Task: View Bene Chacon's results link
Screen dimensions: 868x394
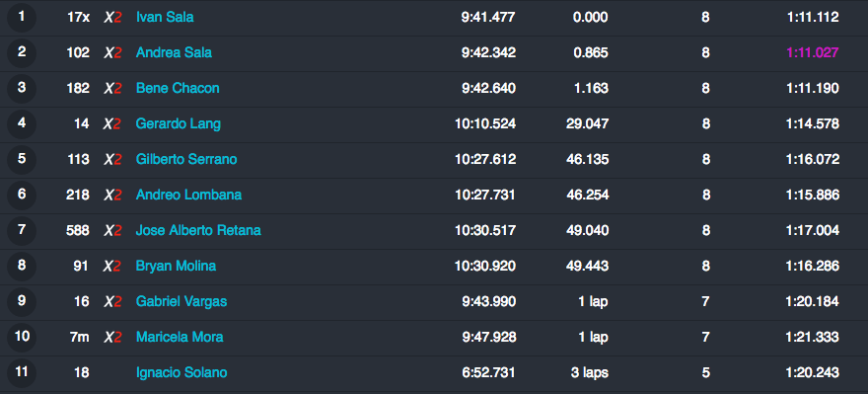Action: click(178, 88)
